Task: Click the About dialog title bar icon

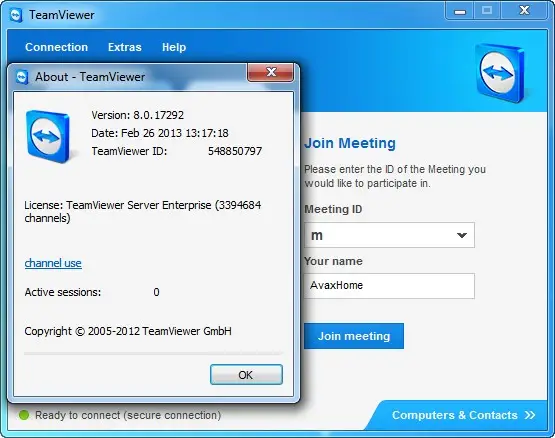Action: pos(22,77)
